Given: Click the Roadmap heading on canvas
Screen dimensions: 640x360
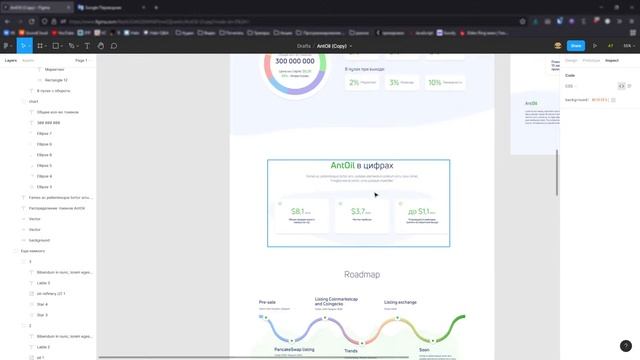Looking at the screenshot, I should [362, 274].
